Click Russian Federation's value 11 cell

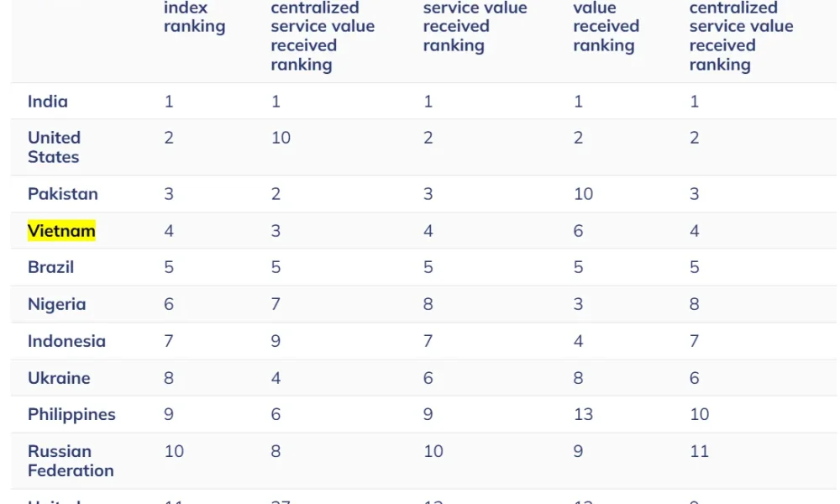[699, 452]
